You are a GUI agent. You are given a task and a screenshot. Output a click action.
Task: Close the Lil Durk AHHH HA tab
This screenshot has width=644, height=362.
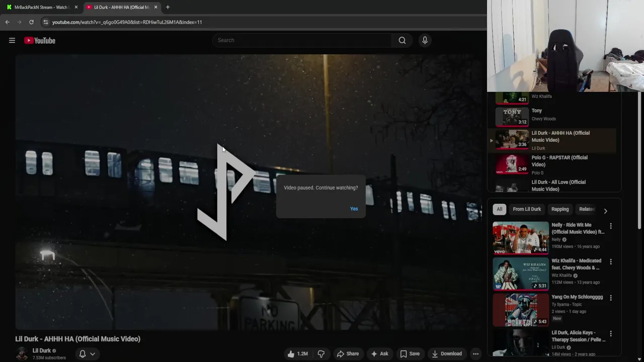(x=155, y=7)
